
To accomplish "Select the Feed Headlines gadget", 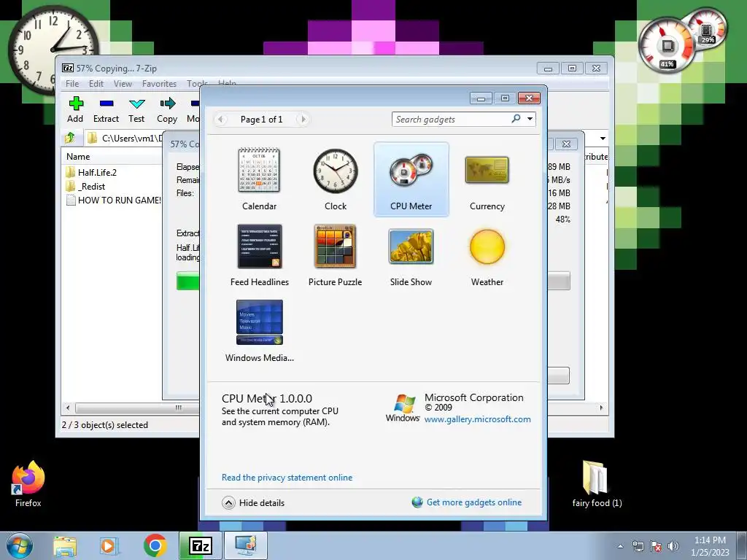I will point(259,254).
